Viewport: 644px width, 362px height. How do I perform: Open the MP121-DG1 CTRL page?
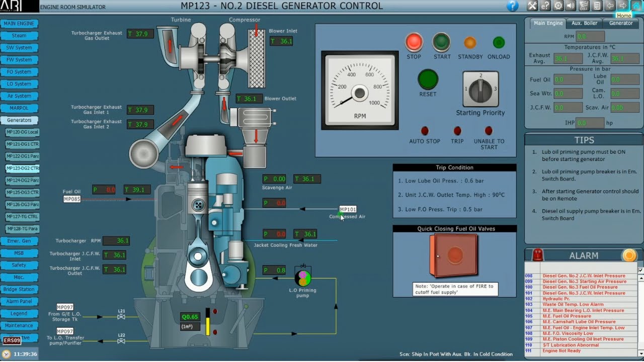(x=22, y=144)
